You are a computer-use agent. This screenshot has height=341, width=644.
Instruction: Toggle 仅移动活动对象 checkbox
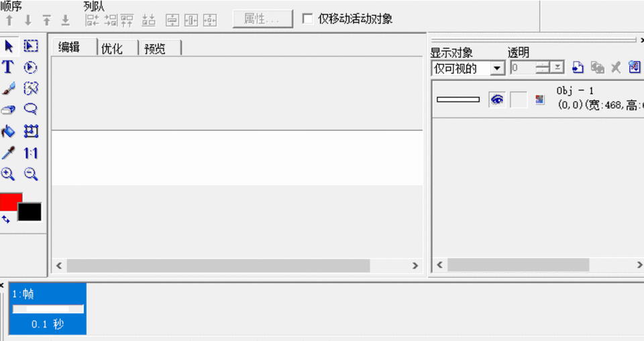tap(307, 19)
